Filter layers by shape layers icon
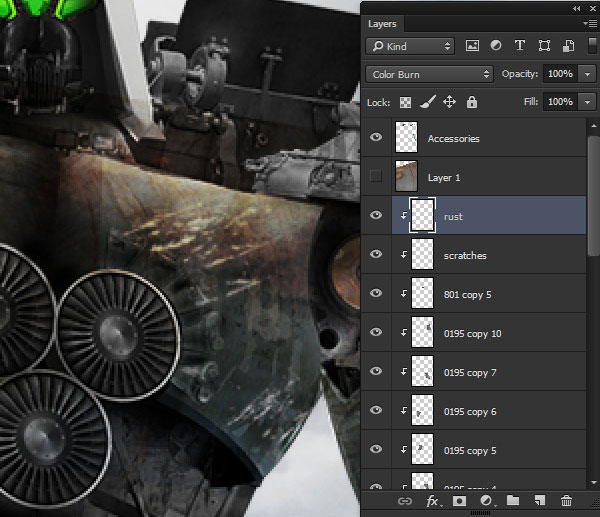 pyautogui.click(x=544, y=46)
